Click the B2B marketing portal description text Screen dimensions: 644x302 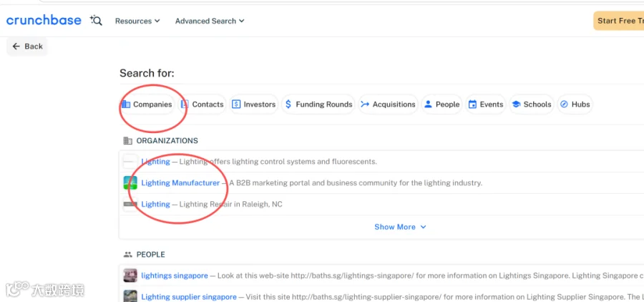point(356,182)
